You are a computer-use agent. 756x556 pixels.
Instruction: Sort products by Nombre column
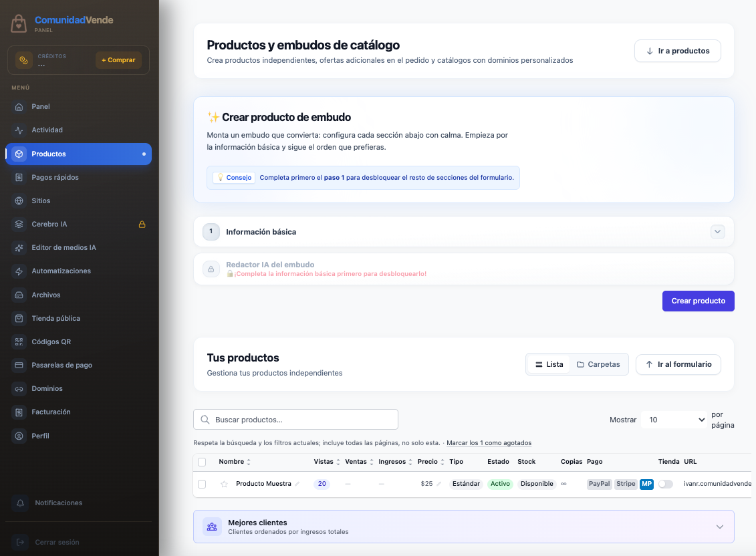[x=235, y=462]
